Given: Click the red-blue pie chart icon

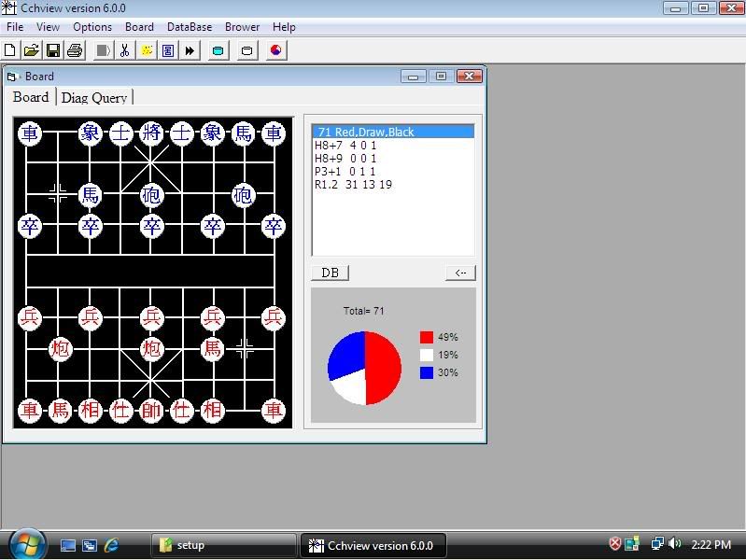Looking at the screenshot, I should click(275, 50).
